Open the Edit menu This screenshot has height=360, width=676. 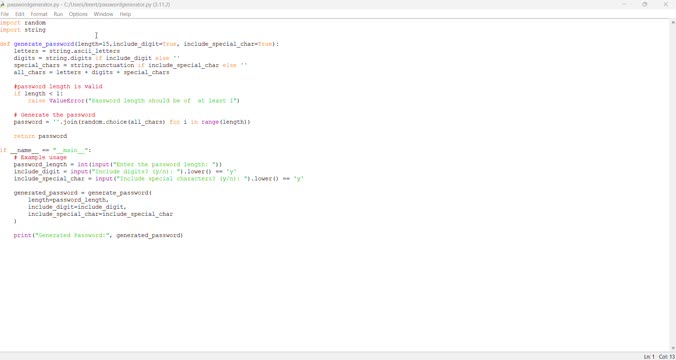pyautogui.click(x=19, y=14)
